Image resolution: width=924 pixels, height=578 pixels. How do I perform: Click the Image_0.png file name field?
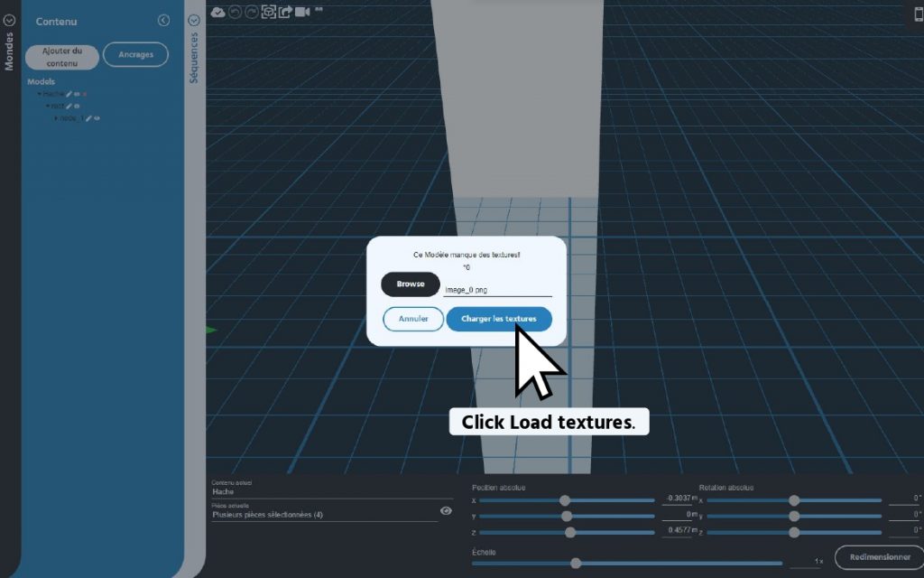(x=497, y=290)
